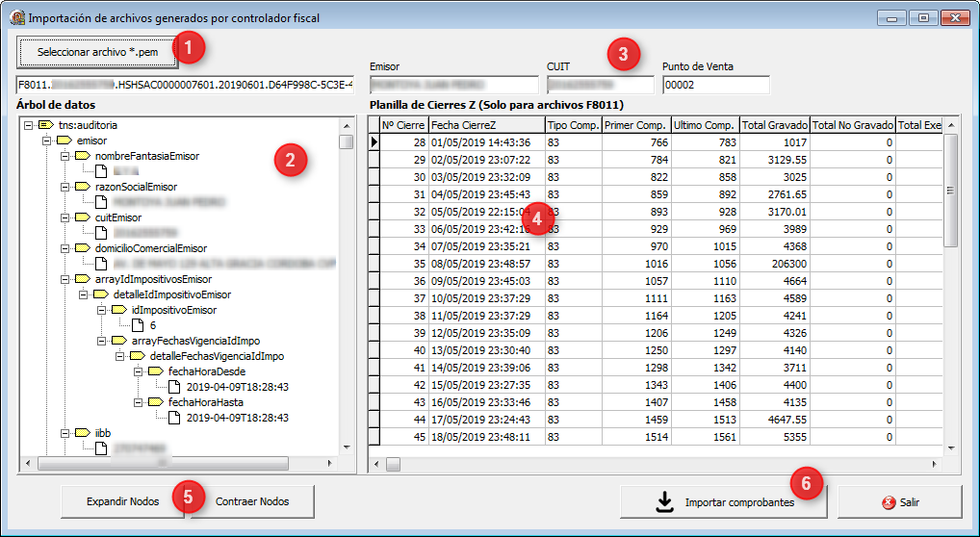This screenshot has width=980, height=537.
Task: Click the Total Gravado column header
Action: click(x=773, y=125)
